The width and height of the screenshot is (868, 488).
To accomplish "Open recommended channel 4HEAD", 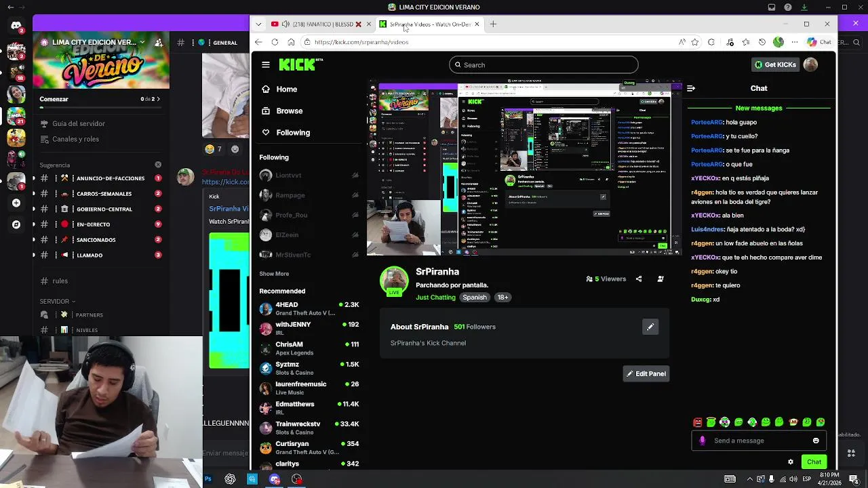I will [x=309, y=308].
